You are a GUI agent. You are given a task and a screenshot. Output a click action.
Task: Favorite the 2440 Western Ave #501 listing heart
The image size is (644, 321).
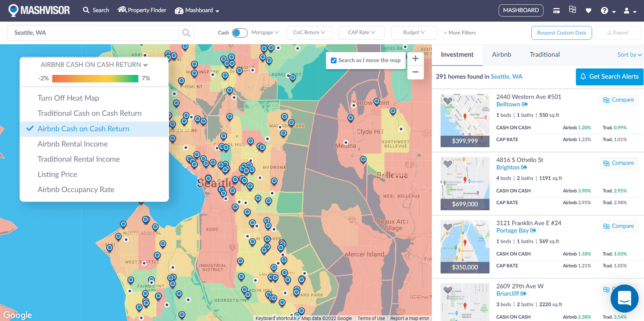click(448, 100)
